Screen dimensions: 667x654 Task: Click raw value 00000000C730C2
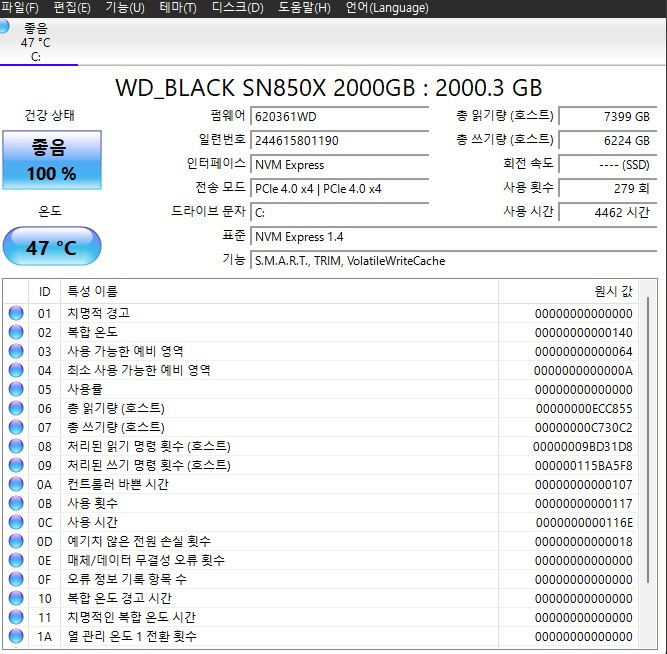[x=584, y=428]
